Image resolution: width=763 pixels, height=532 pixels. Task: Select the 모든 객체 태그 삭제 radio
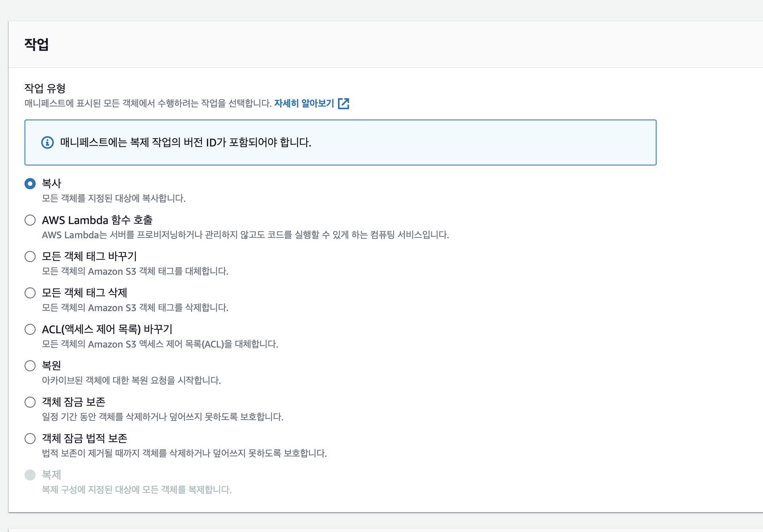30,293
